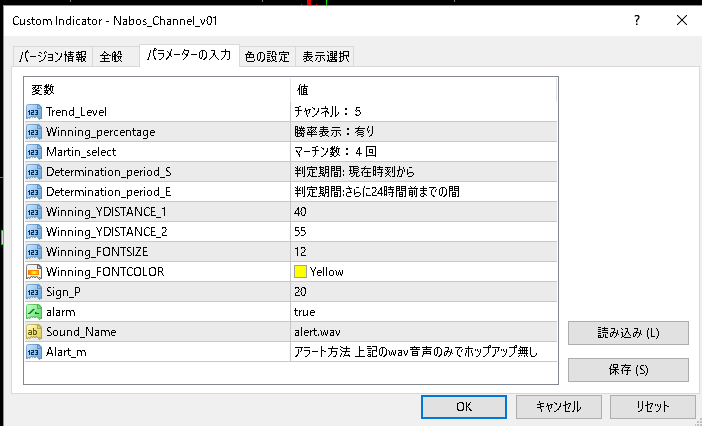This screenshot has width=702, height=426.
Task: Switch to the 色の設定 tab
Action: click(267, 57)
